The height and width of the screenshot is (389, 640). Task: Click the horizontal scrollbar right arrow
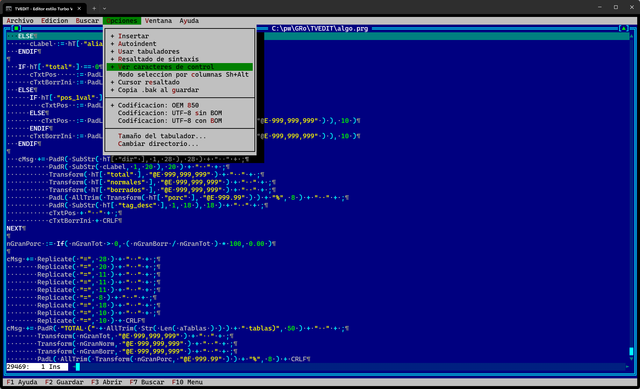pyautogui.click(x=627, y=367)
